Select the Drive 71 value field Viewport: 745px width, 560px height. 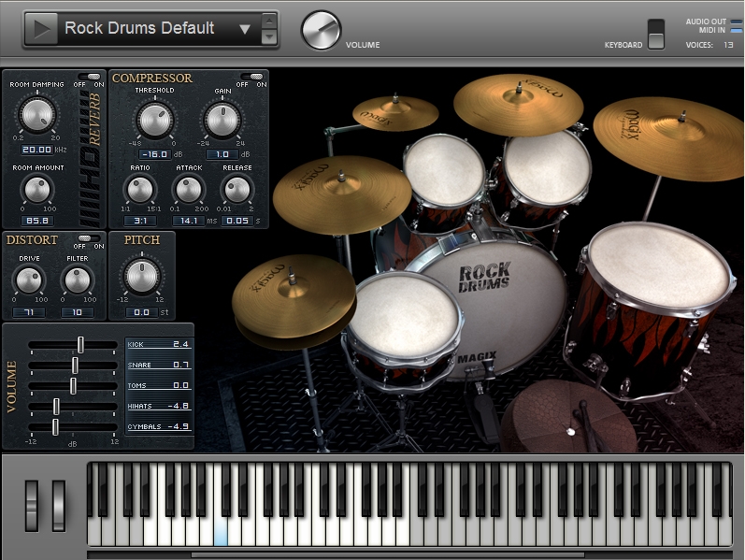pyautogui.click(x=28, y=312)
